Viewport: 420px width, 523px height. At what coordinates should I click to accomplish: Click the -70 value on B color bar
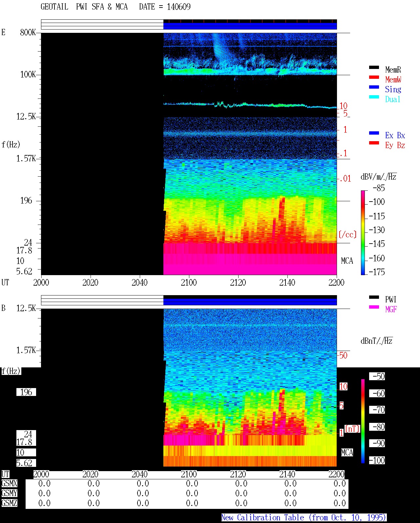pyautogui.click(x=379, y=410)
